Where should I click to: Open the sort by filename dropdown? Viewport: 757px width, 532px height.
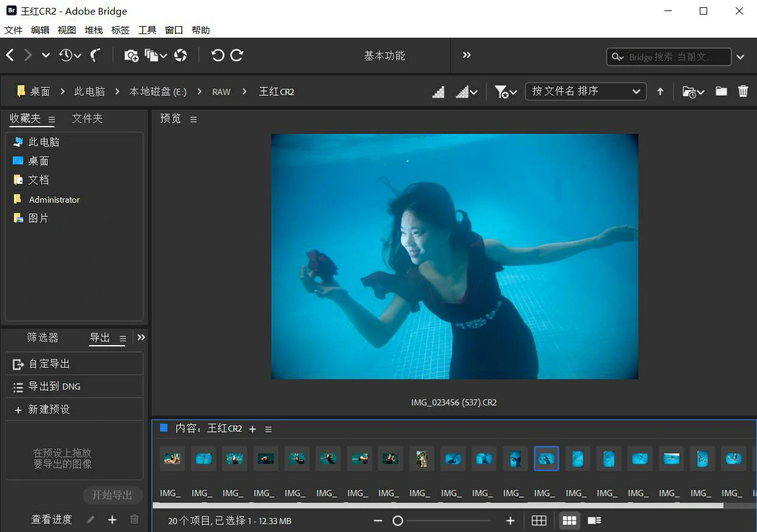(585, 91)
